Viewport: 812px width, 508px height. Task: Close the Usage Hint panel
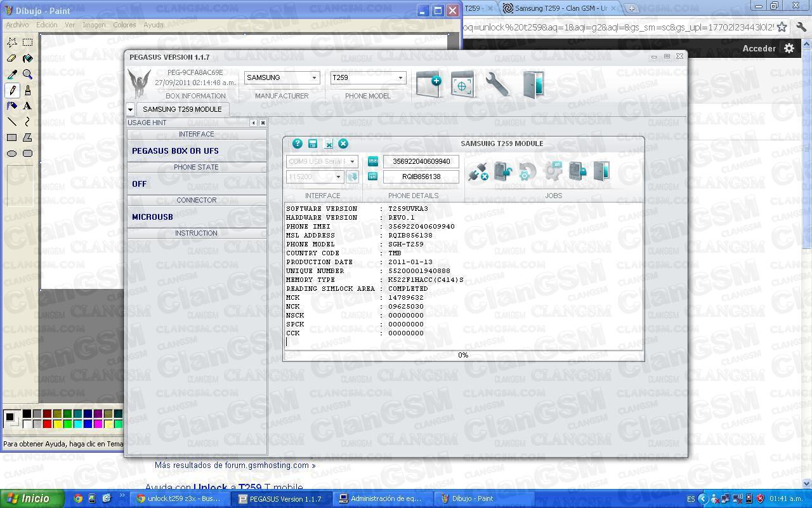click(x=263, y=123)
